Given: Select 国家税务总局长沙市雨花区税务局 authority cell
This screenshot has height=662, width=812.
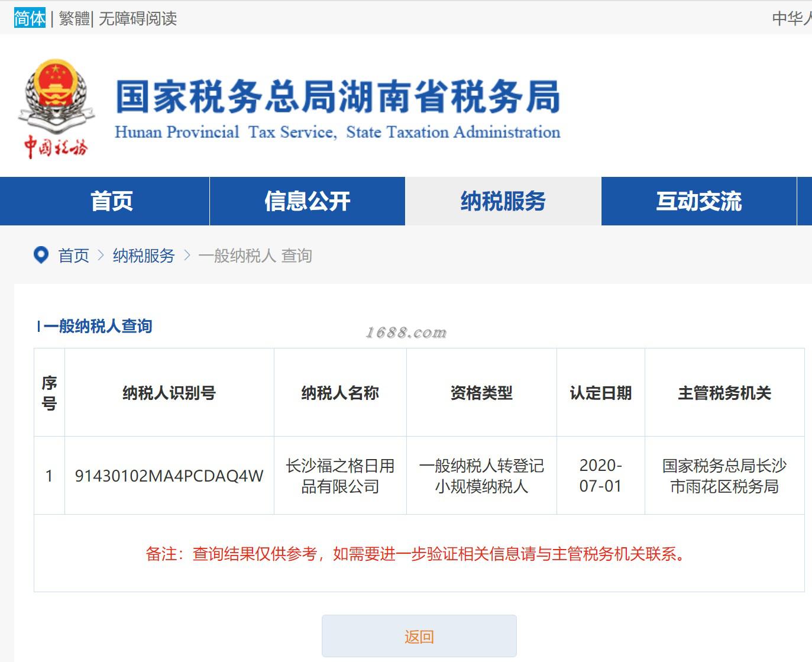Looking at the screenshot, I should click(x=724, y=476).
